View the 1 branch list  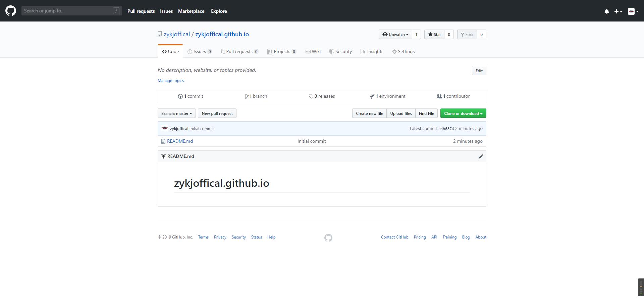coord(256,96)
